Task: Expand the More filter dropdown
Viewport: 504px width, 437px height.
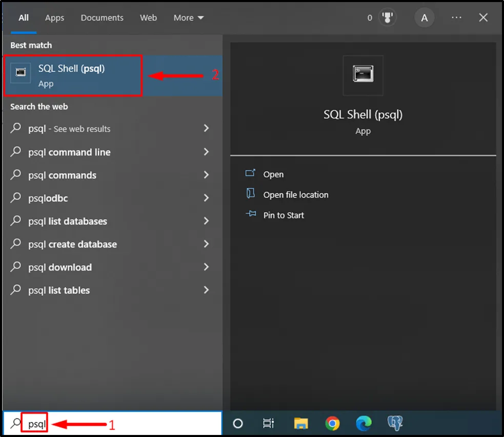Action: (188, 18)
